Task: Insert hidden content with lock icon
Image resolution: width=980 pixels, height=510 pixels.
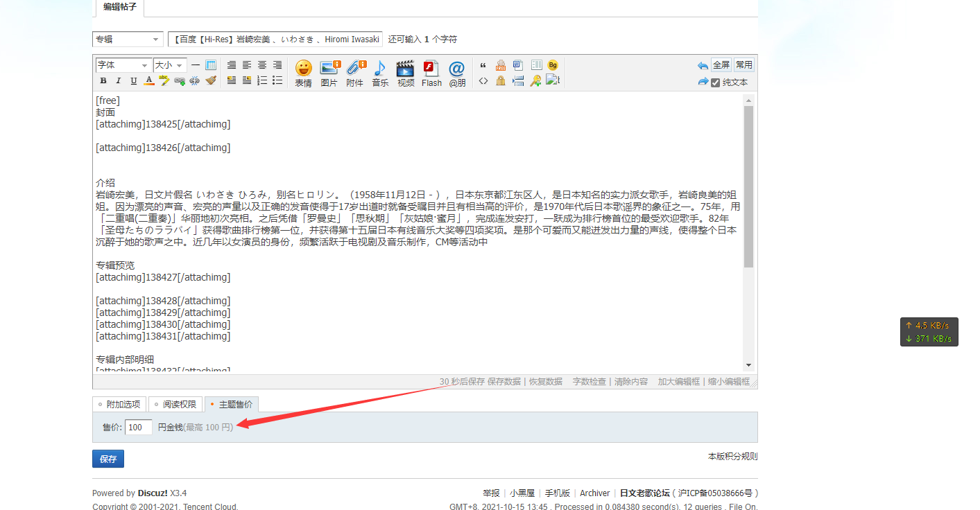Action: (501, 80)
